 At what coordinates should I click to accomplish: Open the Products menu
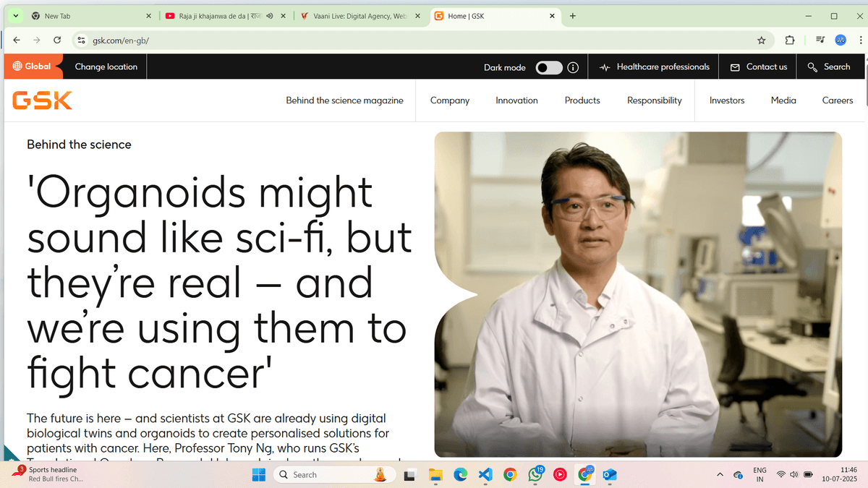click(582, 100)
